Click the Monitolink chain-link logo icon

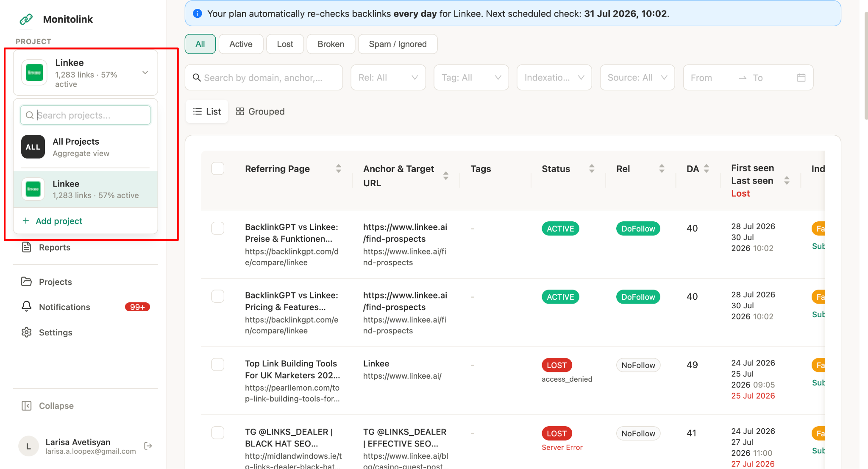click(26, 19)
